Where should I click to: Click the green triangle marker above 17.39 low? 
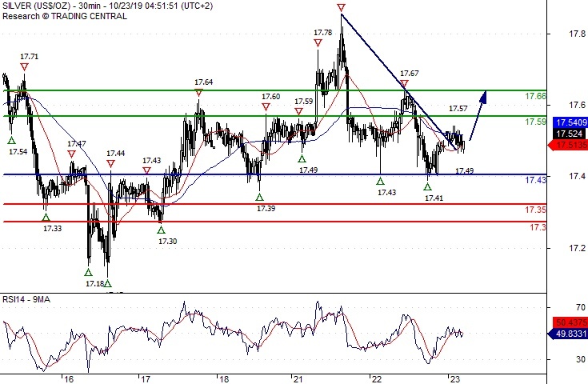[x=259, y=198]
